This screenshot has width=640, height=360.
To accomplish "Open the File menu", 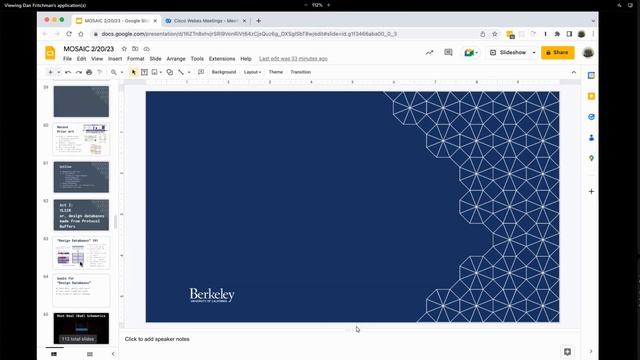I will point(67,59).
